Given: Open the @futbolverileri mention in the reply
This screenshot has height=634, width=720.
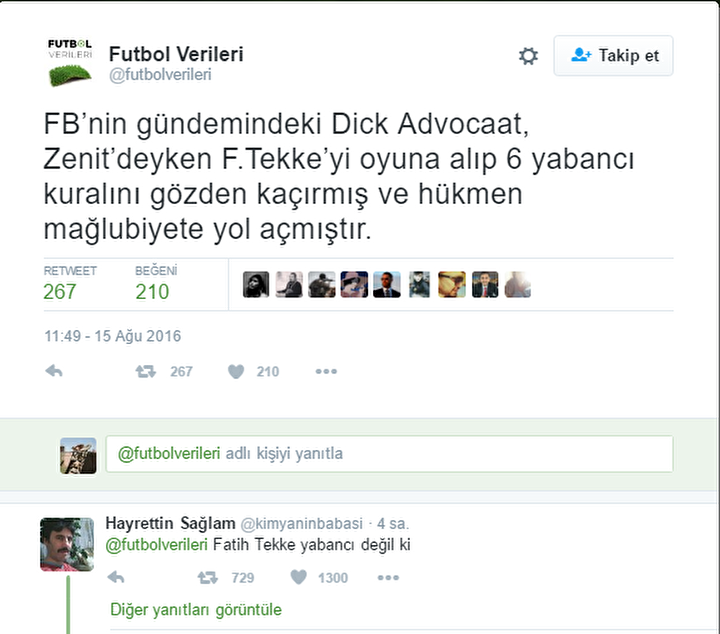Looking at the screenshot, I should (x=157, y=545).
